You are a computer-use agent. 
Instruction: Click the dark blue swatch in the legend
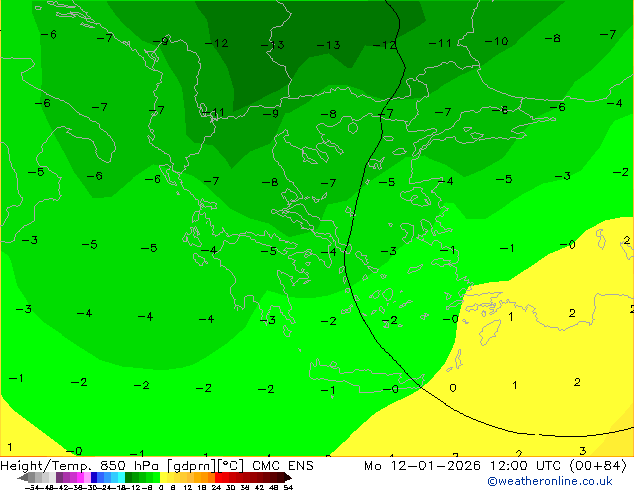(94, 477)
